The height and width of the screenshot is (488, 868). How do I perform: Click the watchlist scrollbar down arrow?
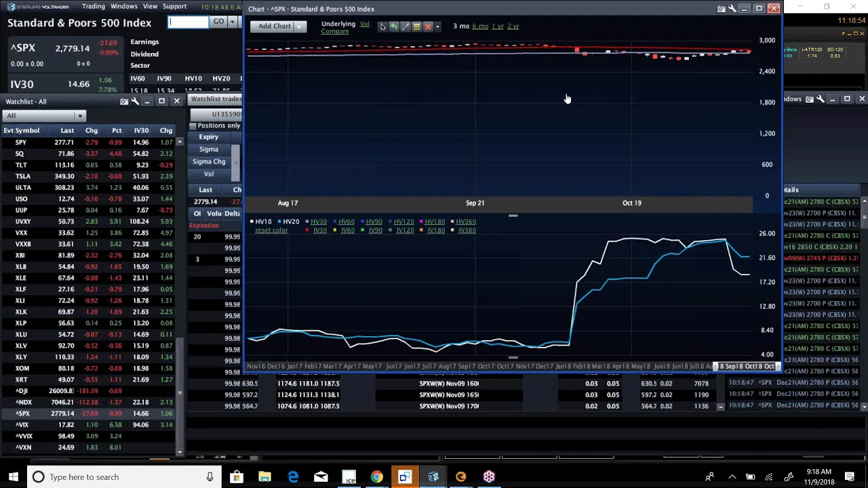(x=180, y=452)
